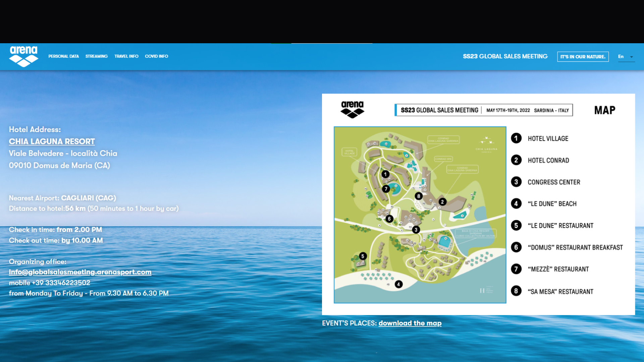Click the 09010 Domus de Maria (CA) line

click(59, 166)
